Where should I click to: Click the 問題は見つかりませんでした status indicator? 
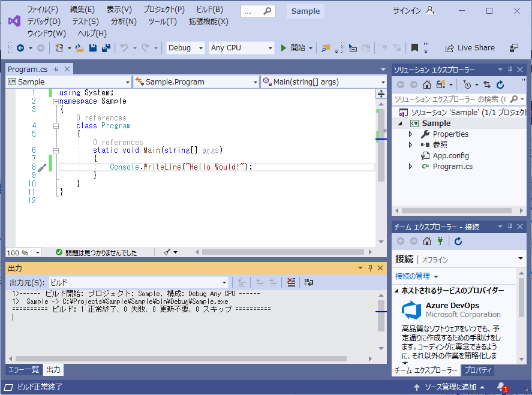tap(97, 252)
